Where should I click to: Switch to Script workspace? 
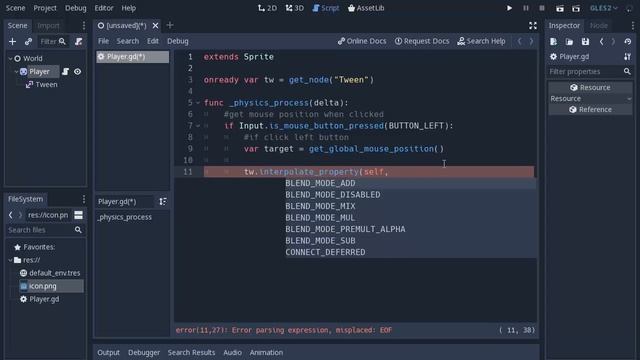(326, 8)
